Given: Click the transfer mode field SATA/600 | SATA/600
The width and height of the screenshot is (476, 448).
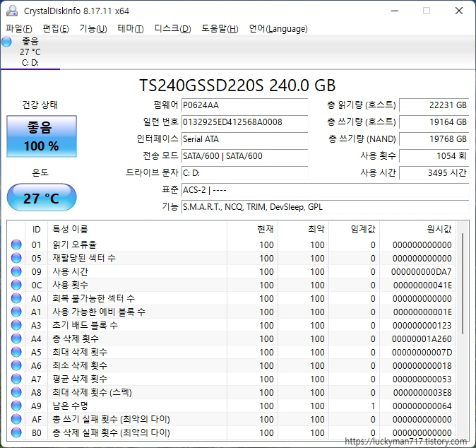Looking at the screenshot, I should pos(244,156).
